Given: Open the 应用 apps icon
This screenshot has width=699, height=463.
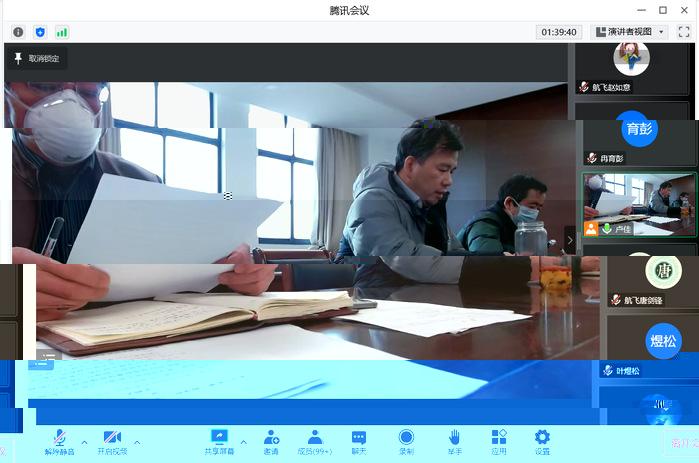Looking at the screenshot, I should pos(499,441).
